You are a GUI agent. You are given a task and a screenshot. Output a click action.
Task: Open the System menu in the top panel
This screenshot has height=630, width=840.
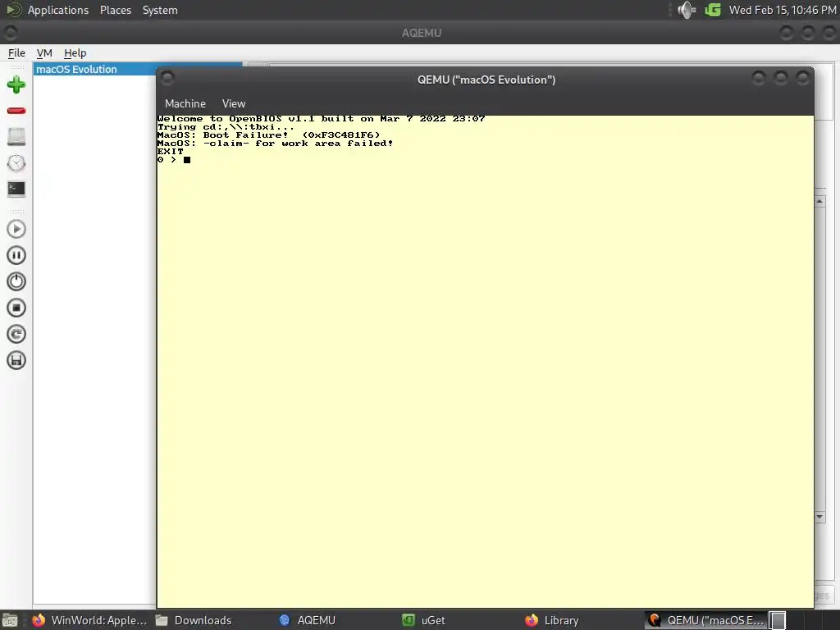pyautogui.click(x=160, y=10)
